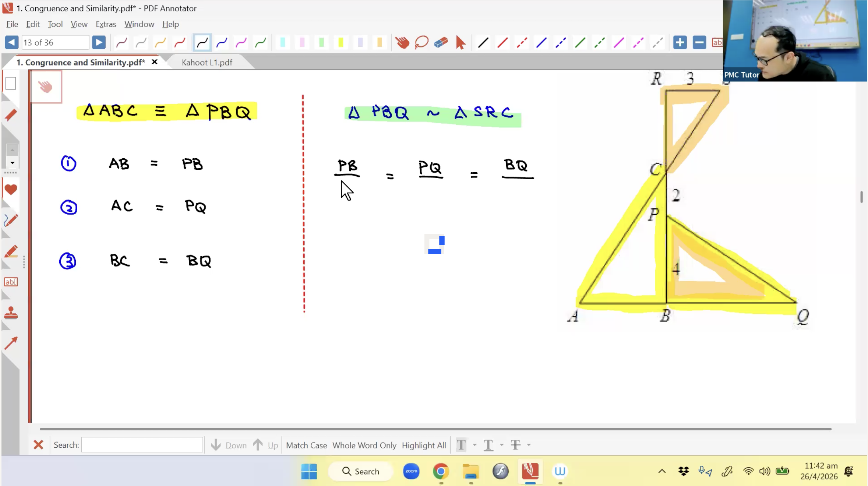868x486 pixels.
Task: Activate the Pan hand tool in toolbar
Action: coord(402,43)
